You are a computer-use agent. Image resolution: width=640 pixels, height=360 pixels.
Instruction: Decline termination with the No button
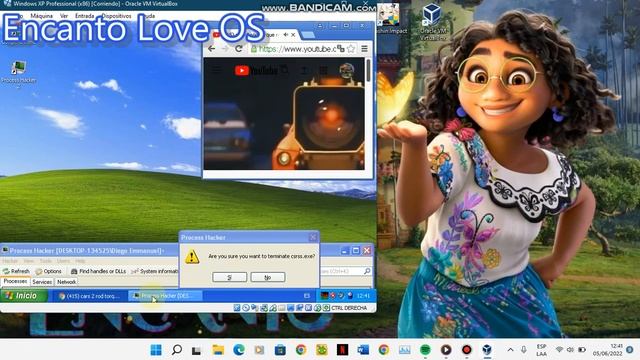[267, 277]
